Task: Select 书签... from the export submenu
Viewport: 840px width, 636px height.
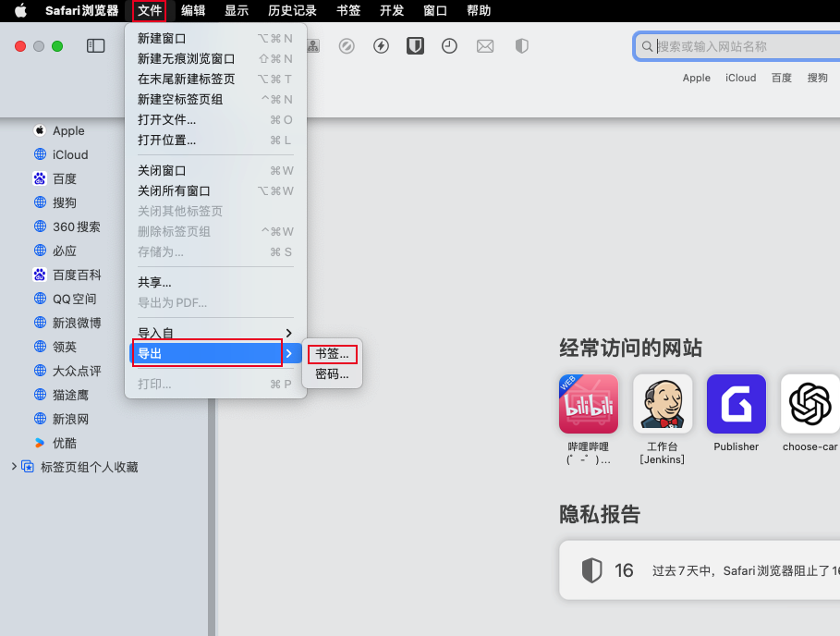Action: (332, 354)
